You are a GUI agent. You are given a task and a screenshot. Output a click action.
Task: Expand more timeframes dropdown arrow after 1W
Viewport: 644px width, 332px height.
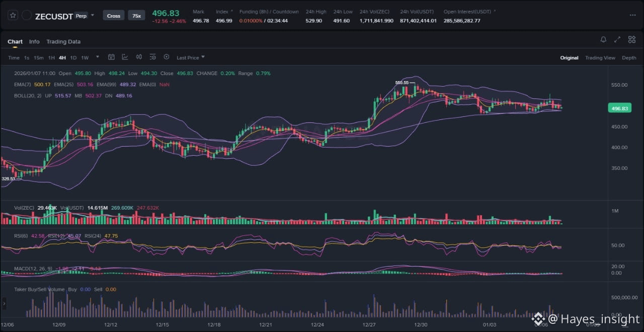tap(98, 57)
